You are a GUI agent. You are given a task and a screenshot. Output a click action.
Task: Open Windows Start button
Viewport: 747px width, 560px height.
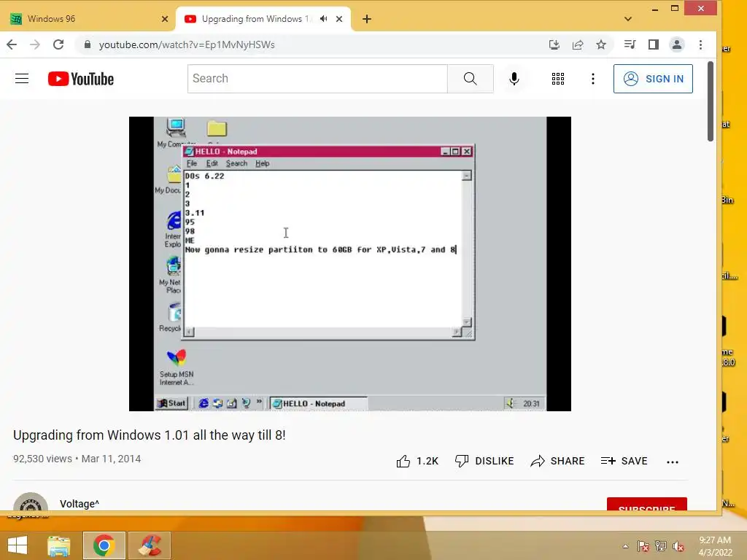point(18,545)
